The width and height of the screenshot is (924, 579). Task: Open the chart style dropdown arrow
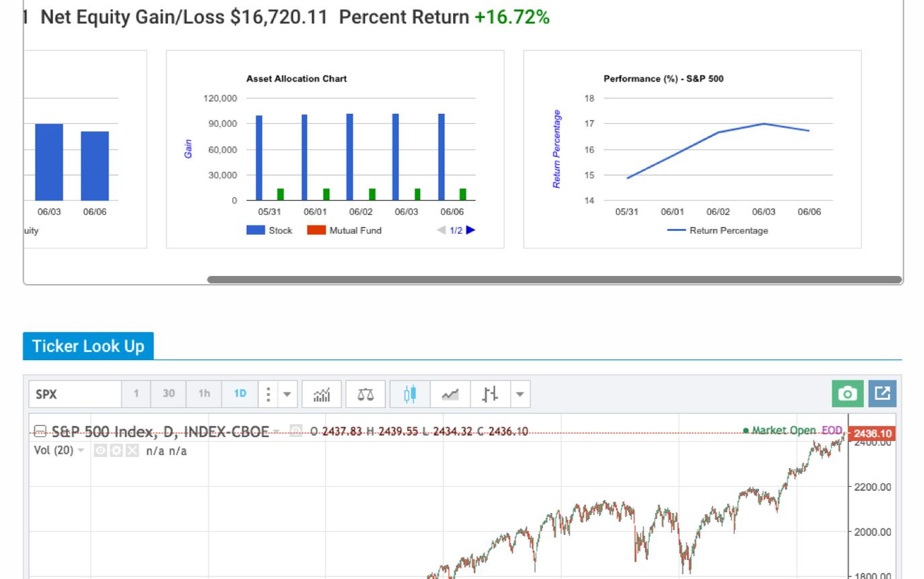(520, 395)
